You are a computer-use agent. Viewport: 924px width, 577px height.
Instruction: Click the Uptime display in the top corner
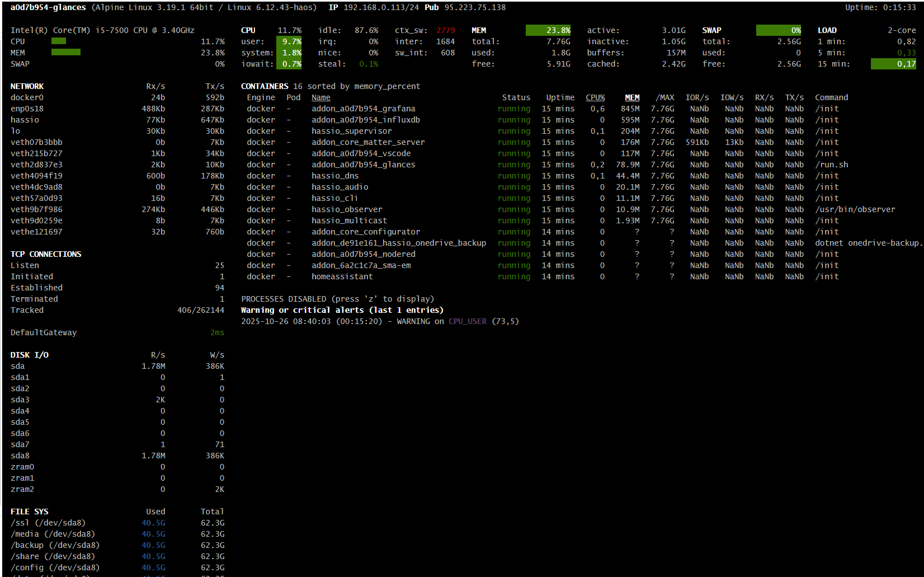880,7
